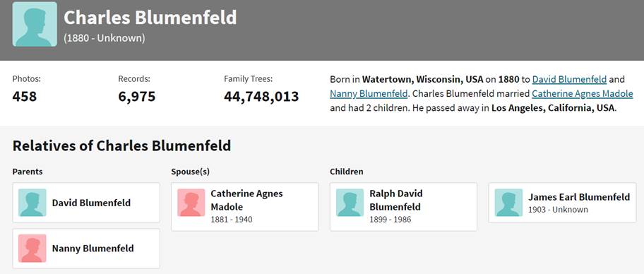This screenshot has width=644, height=274.
Task: Select Catherine Agnes Madole spouse card
Action: tap(245, 207)
